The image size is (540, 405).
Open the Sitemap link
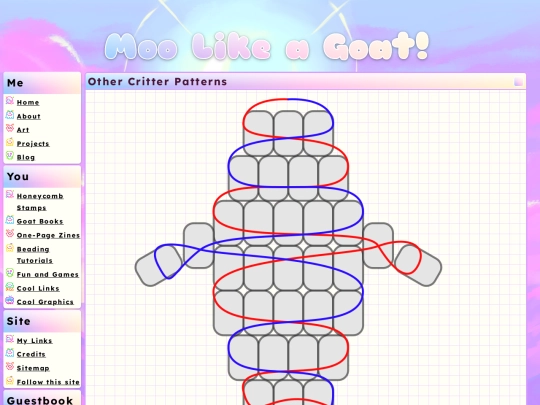(33, 368)
